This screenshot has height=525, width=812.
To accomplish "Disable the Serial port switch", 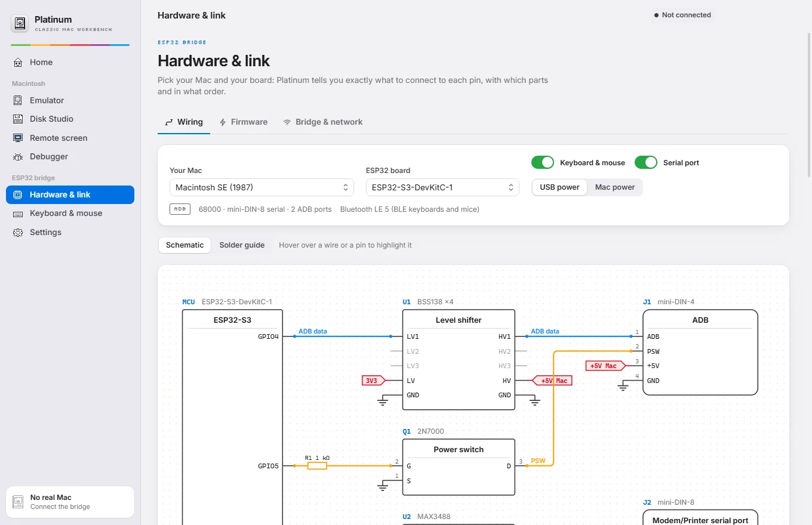I will (x=646, y=162).
